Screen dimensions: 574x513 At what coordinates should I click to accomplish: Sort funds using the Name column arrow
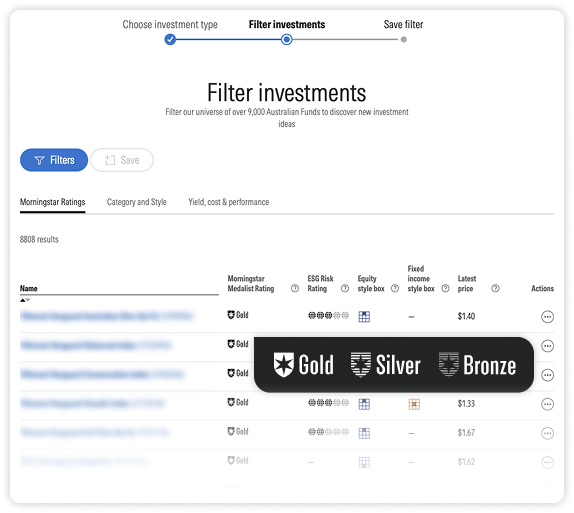coord(25,300)
